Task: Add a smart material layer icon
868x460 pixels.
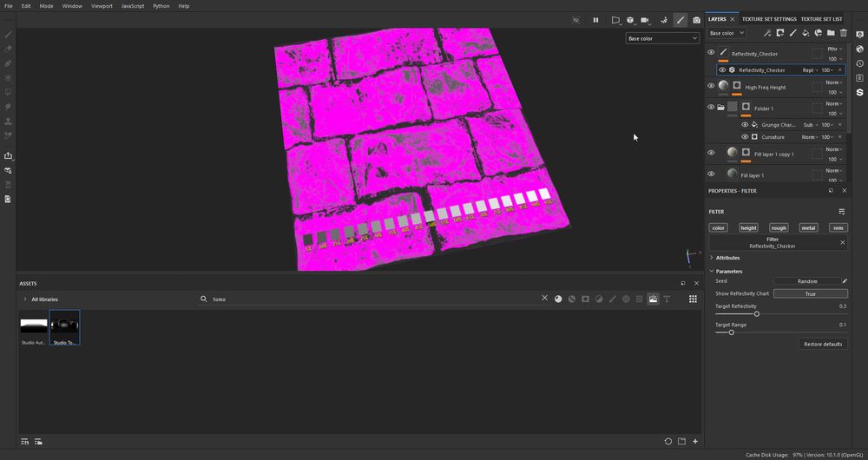Action: click(819, 33)
